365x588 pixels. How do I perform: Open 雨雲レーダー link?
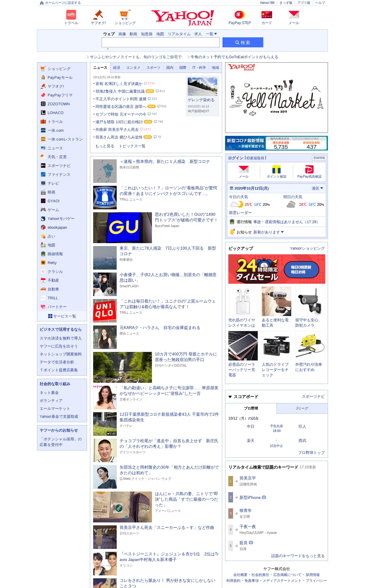tap(240, 213)
